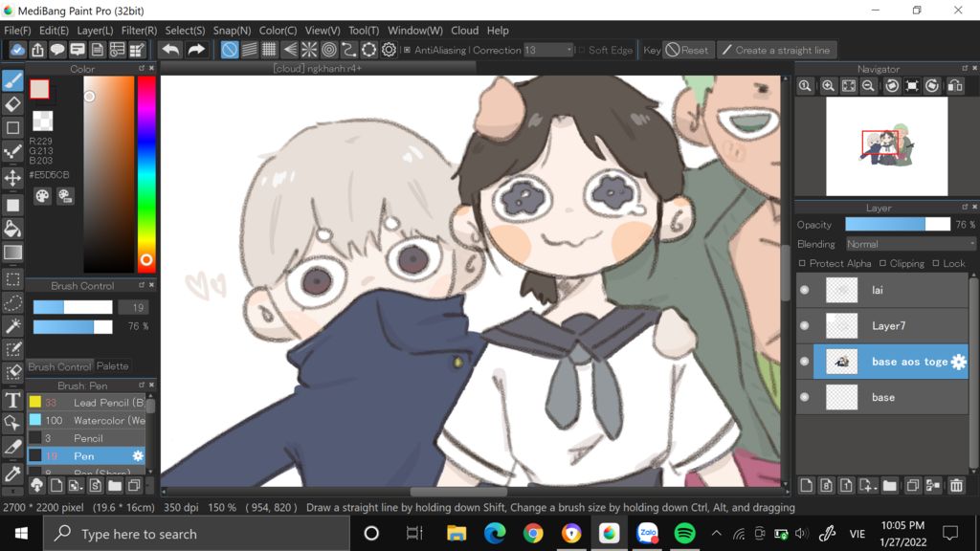Open the color palette window icon

coord(42,196)
